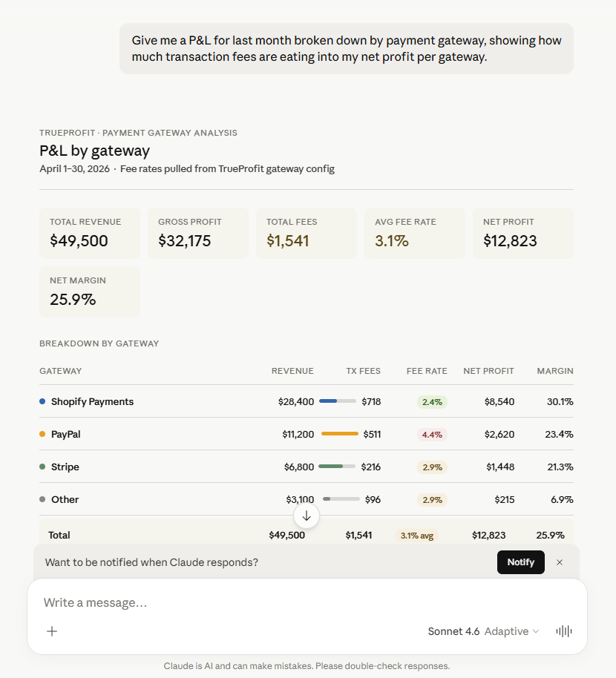Click the Margin column header
The image size is (616, 678).
coord(555,371)
